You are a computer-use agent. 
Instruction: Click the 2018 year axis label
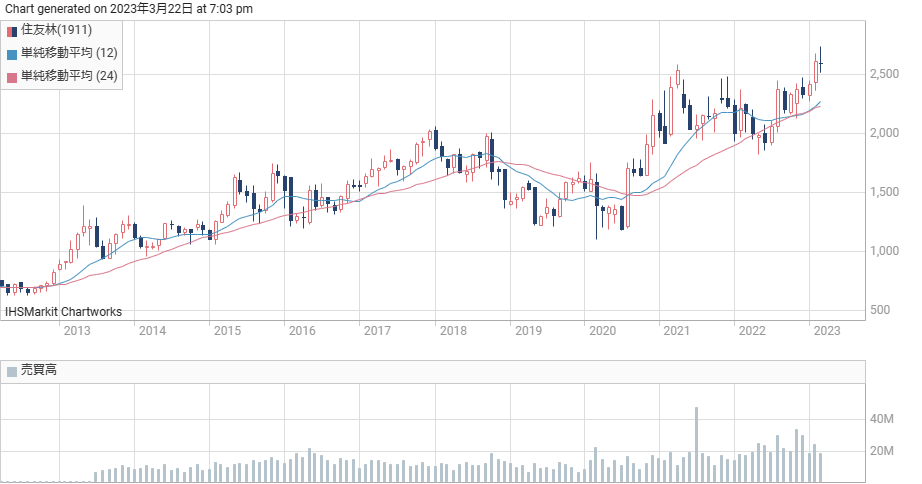point(453,331)
